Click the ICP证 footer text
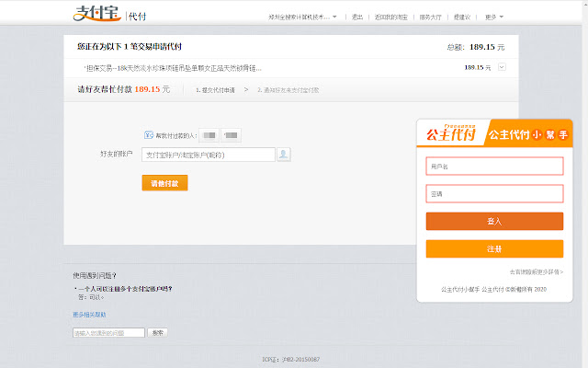Image resolution: width=588 pixels, height=368 pixels. point(291,360)
